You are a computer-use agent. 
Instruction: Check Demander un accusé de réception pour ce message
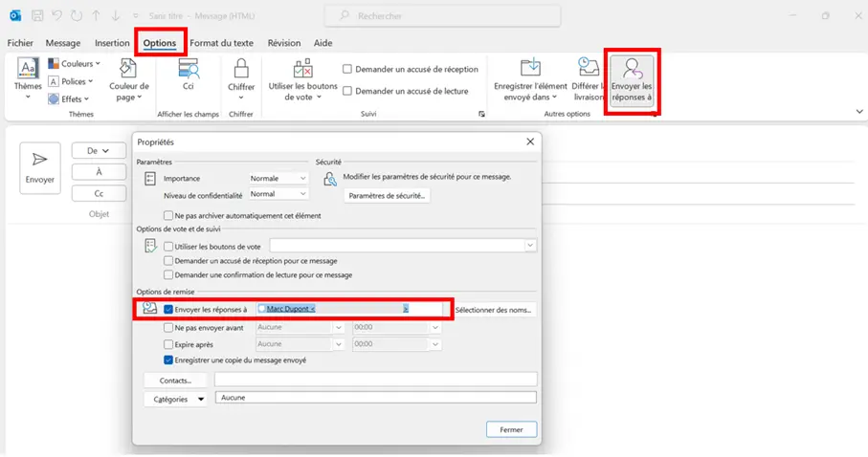coord(168,261)
